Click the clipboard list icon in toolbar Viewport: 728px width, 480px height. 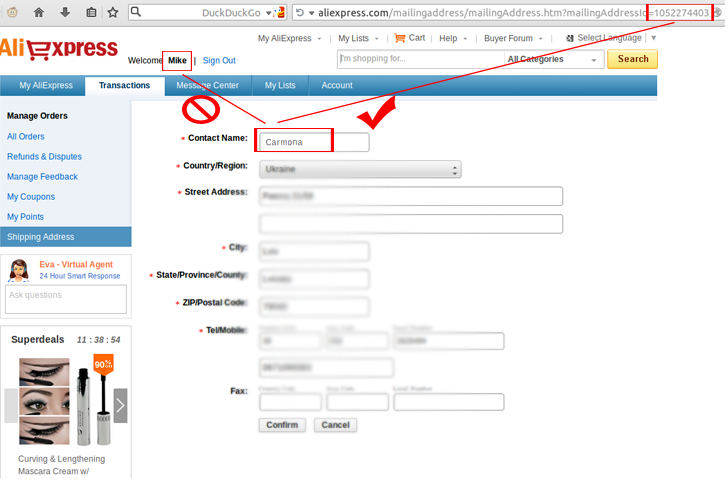pyautogui.click(x=91, y=13)
